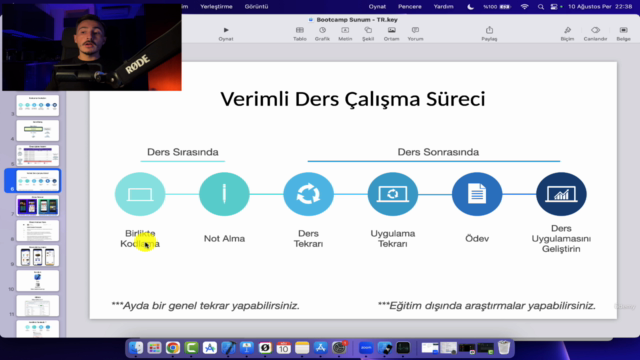The width and height of the screenshot is (640, 360).
Task: Select the laptop-refresh circle above Uygulama Tekrarı
Action: (393, 194)
